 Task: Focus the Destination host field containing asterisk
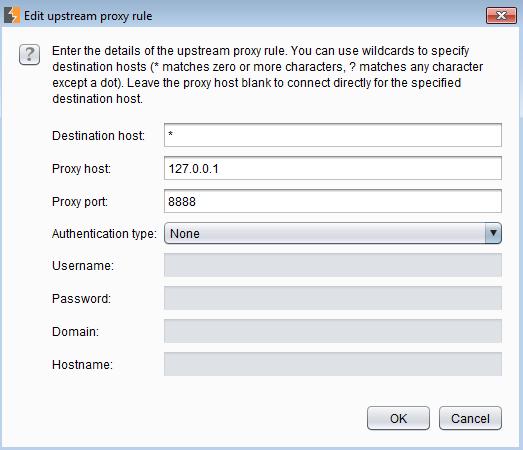[x=333, y=135]
